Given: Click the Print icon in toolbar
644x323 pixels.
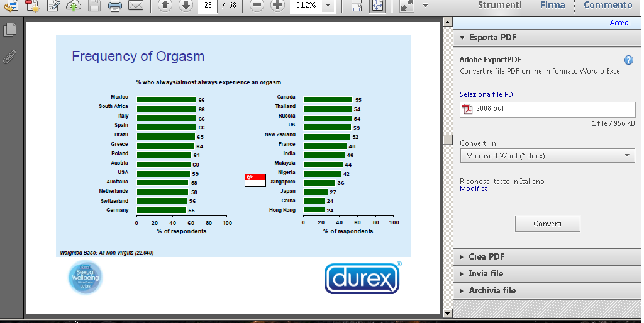Looking at the screenshot, I should click(x=114, y=6).
